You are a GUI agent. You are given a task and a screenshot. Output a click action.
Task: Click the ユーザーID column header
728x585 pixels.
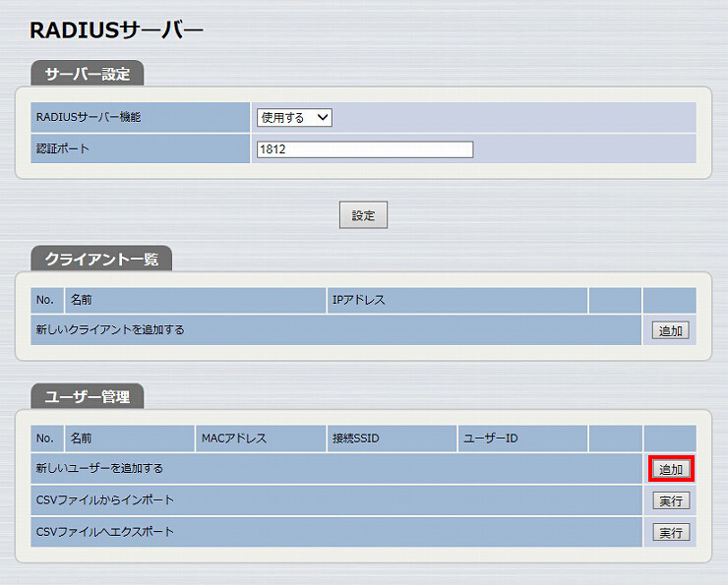click(x=491, y=438)
